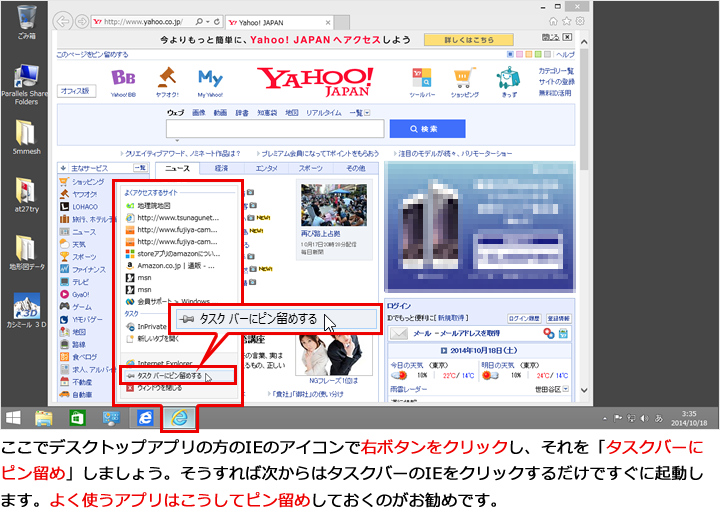Image resolution: width=720 pixels, height=508 pixels.
Task: Select 画像 search category above the search box
Action: click(198, 113)
